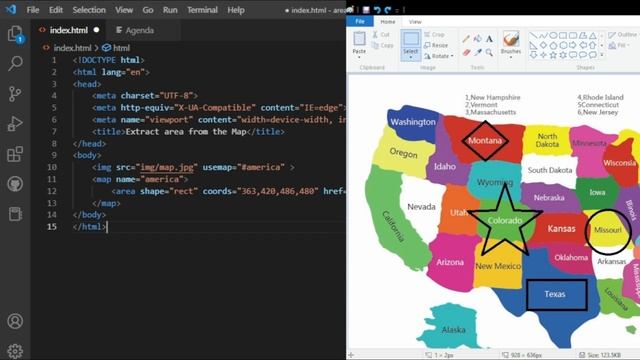This screenshot has width=640, height=360.
Task: Click the img/map.jpg link in code
Action: pyautogui.click(x=167, y=167)
